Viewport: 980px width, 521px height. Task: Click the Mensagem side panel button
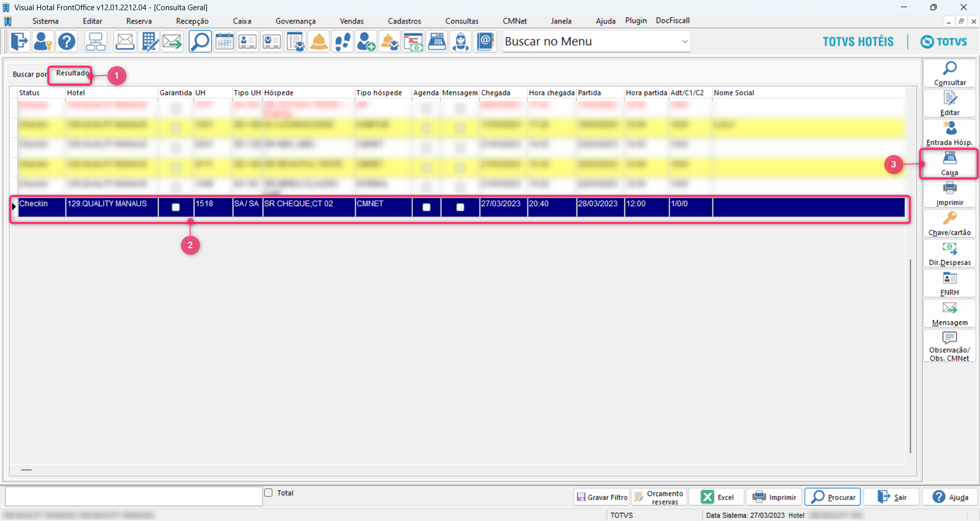949,314
